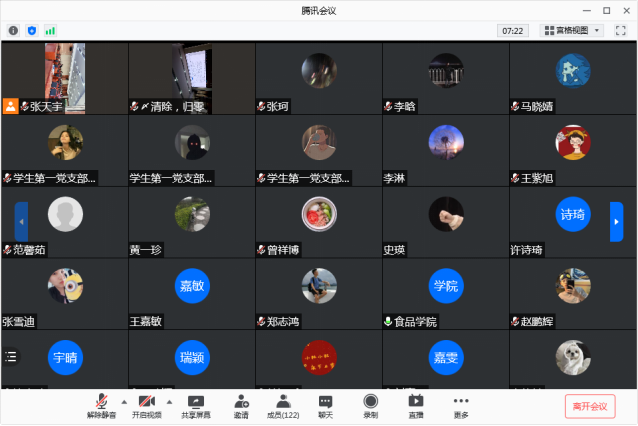Click the green network signal icon
This screenshot has width=638, height=426.
[49, 31]
